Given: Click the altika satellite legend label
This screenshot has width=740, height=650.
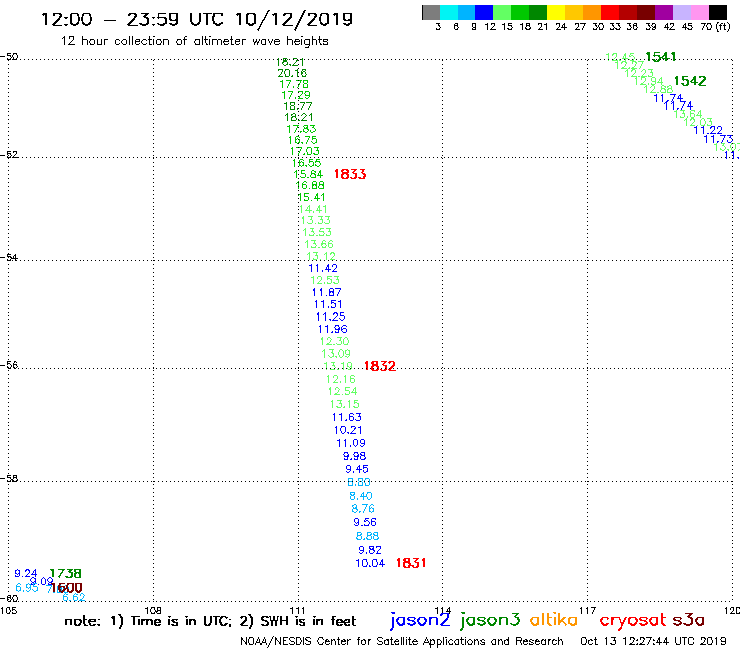Looking at the screenshot, I should coord(553,620).
